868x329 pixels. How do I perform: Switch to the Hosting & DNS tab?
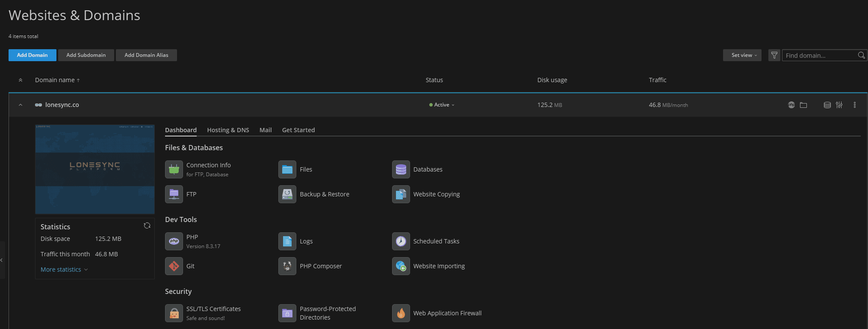pyautogui.click(x=228, y=130)
